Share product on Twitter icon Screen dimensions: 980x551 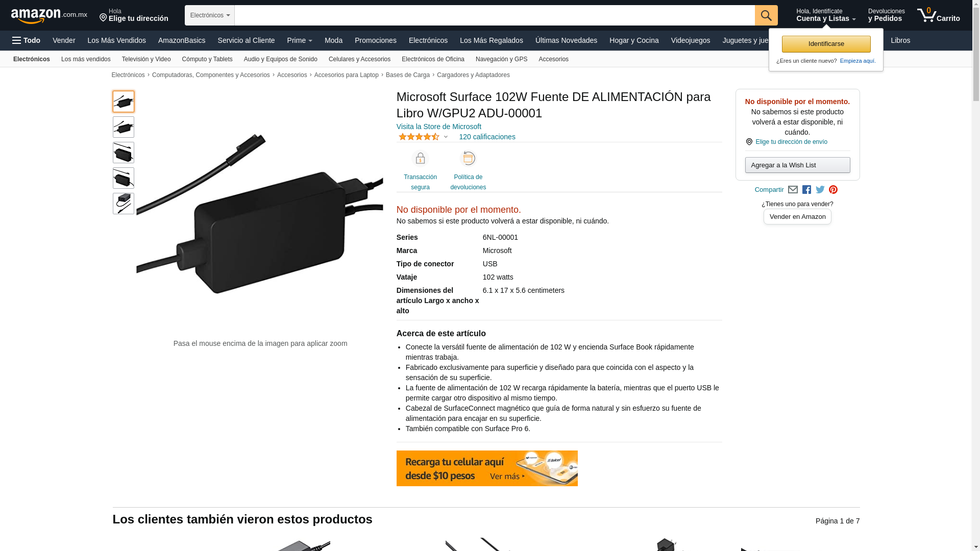820,190
